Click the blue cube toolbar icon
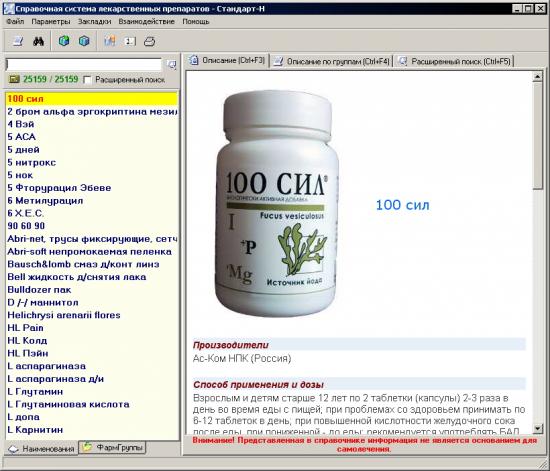The width and height of the screenshot is (550, 471). [84, 41]
